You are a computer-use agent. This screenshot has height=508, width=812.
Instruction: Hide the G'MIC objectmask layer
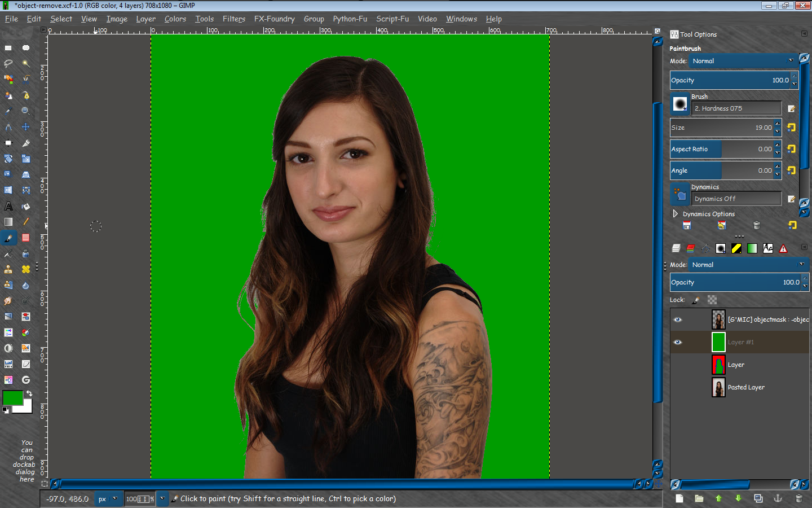(678, 319)
